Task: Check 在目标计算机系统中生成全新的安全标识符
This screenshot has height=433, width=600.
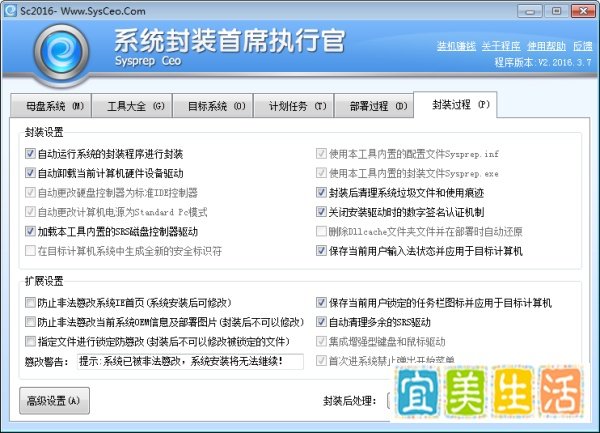Action: (30, 251)
